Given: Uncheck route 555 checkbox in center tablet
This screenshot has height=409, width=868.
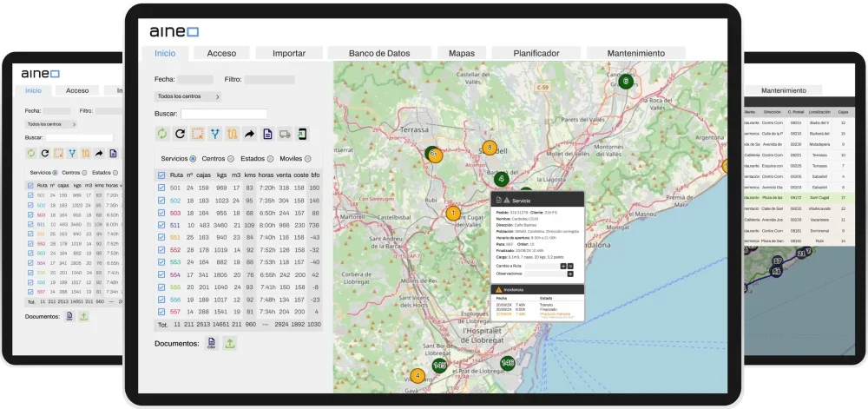Looking at the screenshot, I should 161,287.
